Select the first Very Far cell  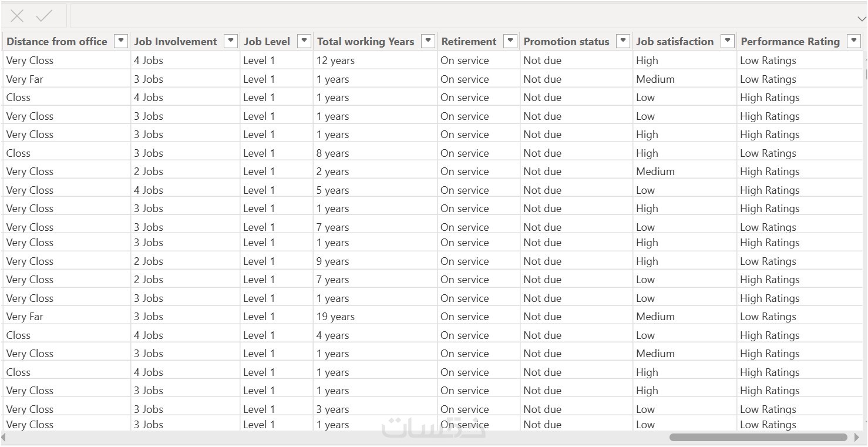[x=25, y=79]
